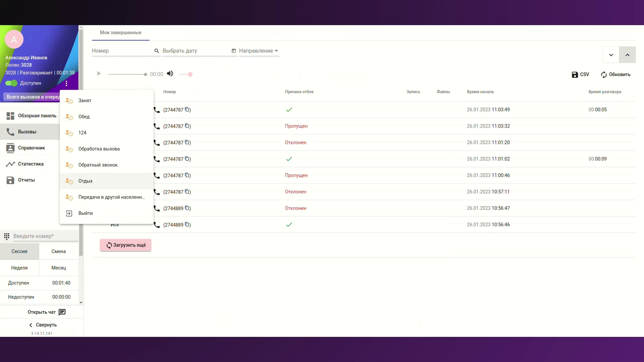Screen dimensions: 644x362
Task: Mute audio with the speaker icon
Action: (x=170, y=73)
